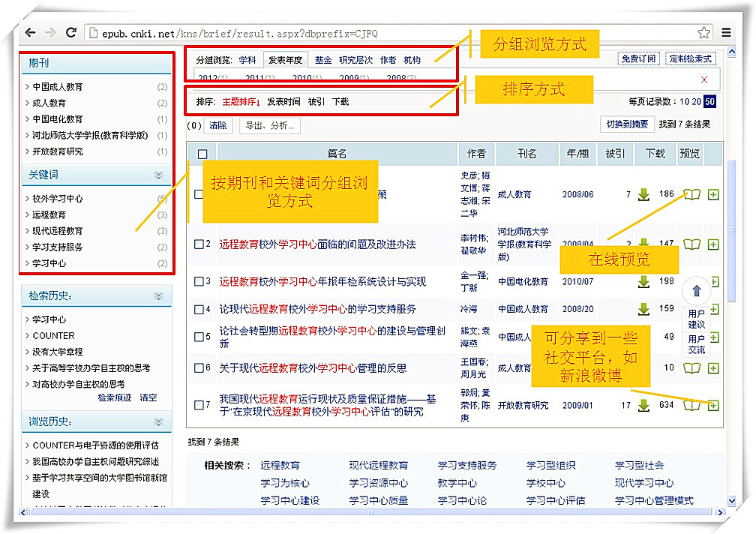This screenshot has height=534, width=756.
Task: Click scrollbar down arrow at bottom right
Action: [x=731, y=501]
